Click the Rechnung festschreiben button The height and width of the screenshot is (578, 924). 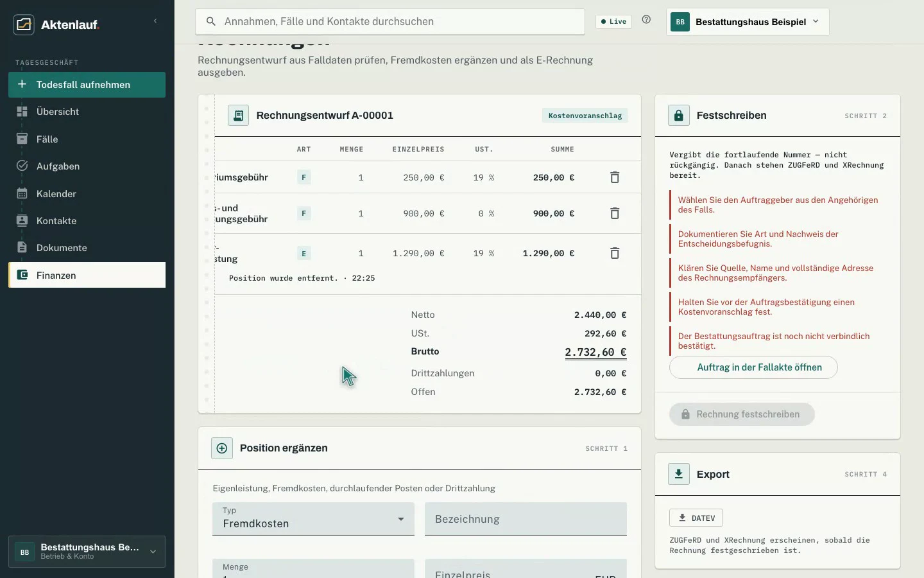coord(742,414)
